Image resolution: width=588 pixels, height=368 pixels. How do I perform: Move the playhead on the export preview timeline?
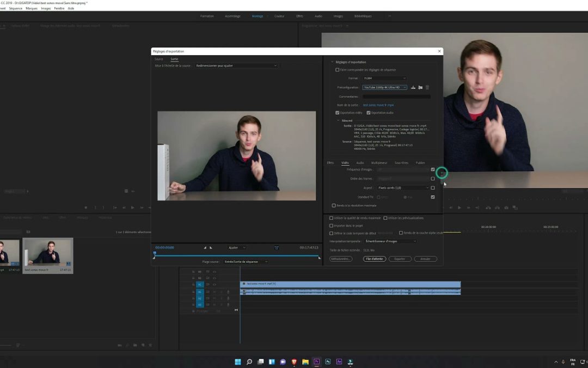(155, 254)
